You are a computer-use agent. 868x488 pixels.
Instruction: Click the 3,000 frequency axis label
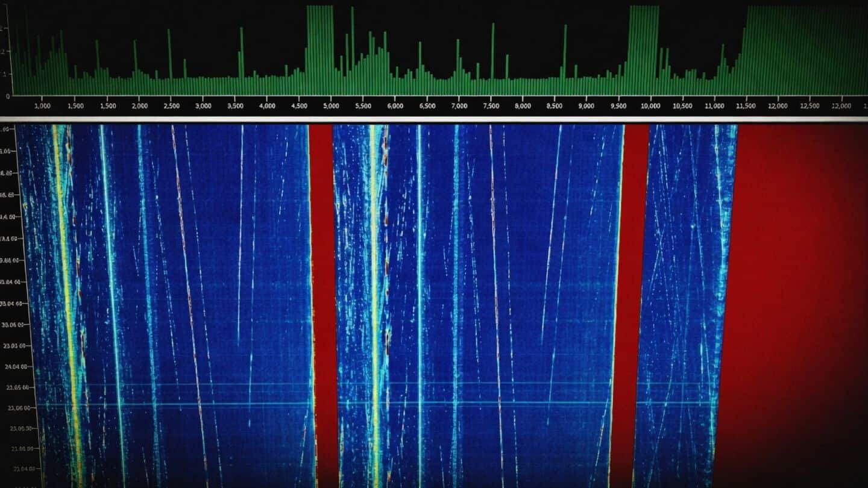coord(203,106)
